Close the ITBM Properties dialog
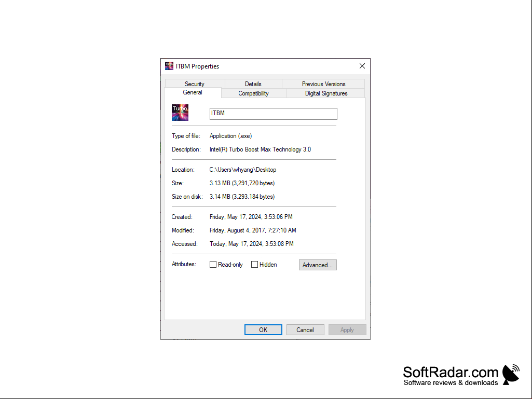Screen dimensions: 532x399 coord(362,66)
